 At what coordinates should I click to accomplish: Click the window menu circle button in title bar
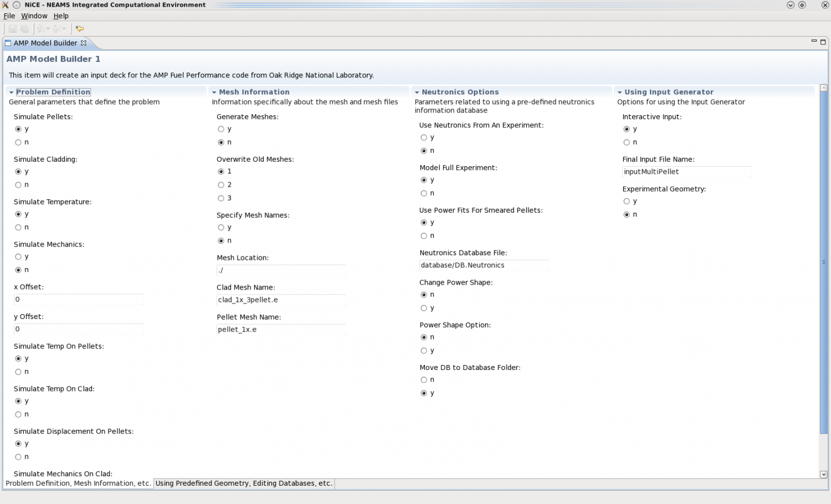(x=17, y=5)
